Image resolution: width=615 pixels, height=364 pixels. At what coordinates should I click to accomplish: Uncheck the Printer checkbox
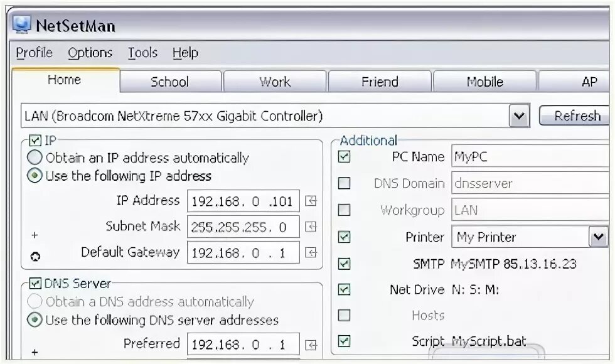pos(344,237)
